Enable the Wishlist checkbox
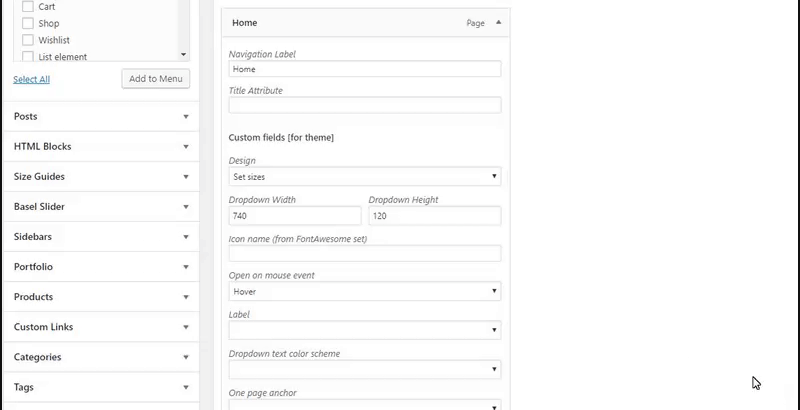The height and width of the screenshot is (410, 800). (28, 40)
